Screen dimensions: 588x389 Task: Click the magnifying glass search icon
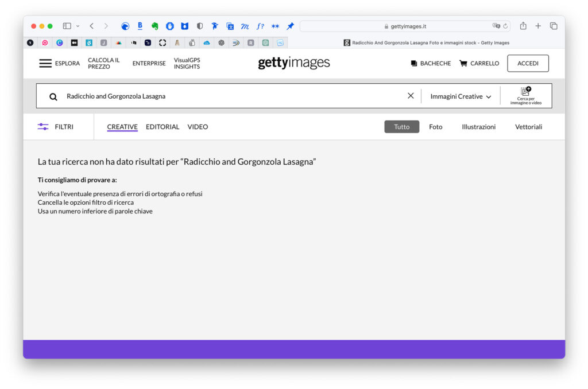(53, 97)
